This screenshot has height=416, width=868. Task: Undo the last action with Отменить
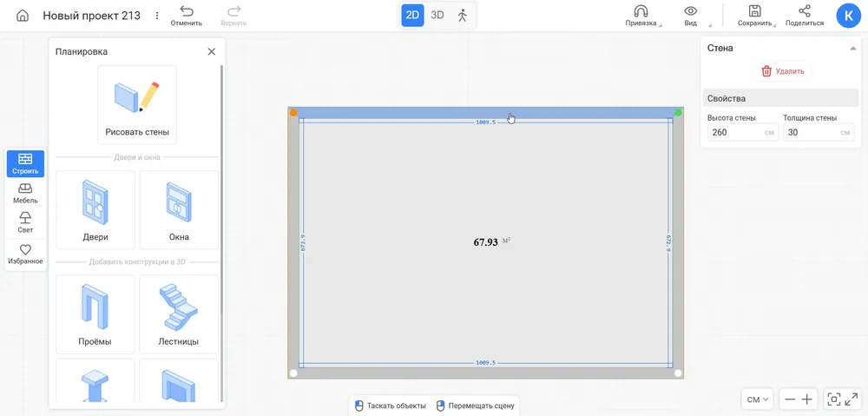pos(187,16)
